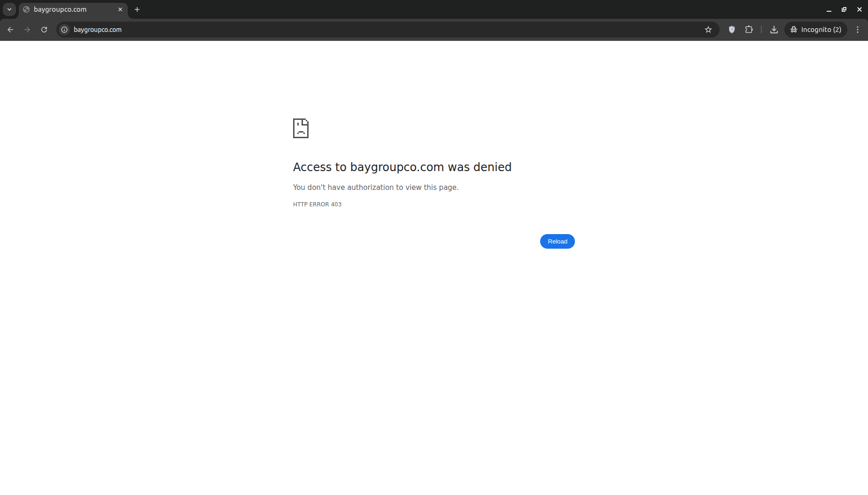Open the Chrome three-dot menu
This screenshot has width=868, height=495.
(858, 30)
